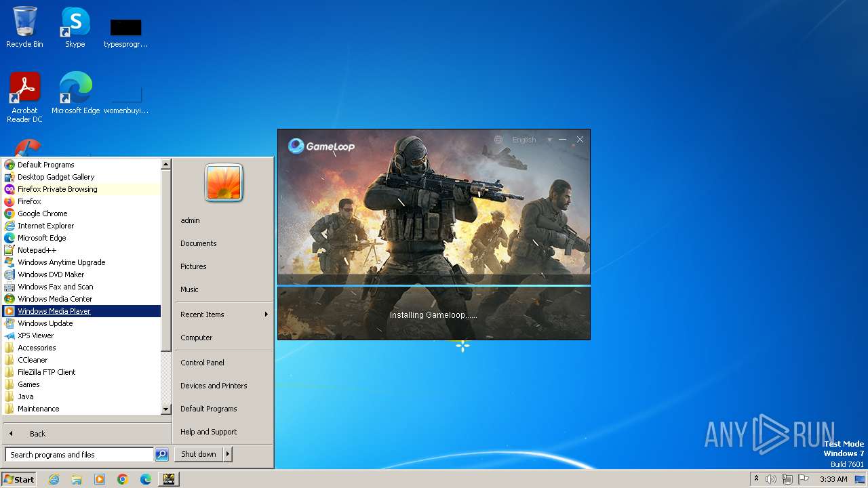Screen dimensions: 868x488
Task: Open Default Programs in program list
Action: click(81, 165)
